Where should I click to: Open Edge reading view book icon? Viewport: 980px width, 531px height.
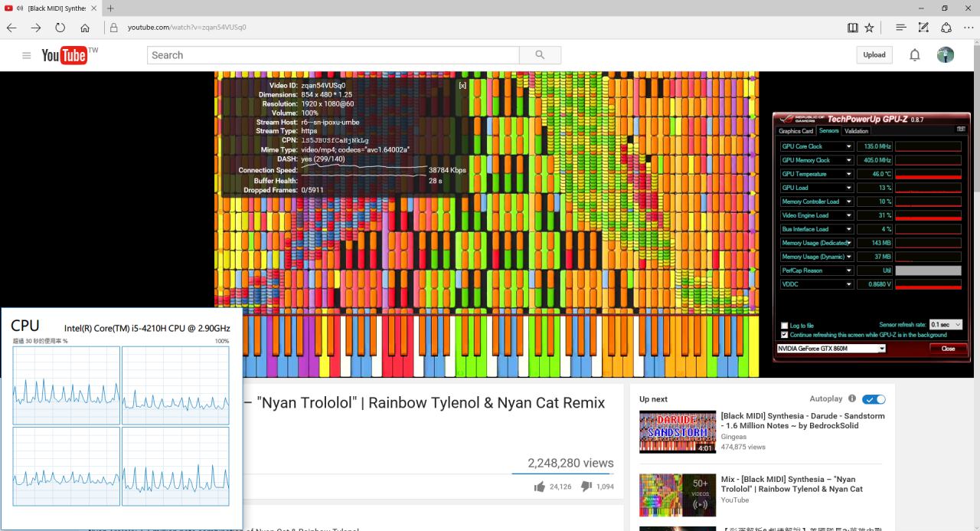click(x=853, y=28)
